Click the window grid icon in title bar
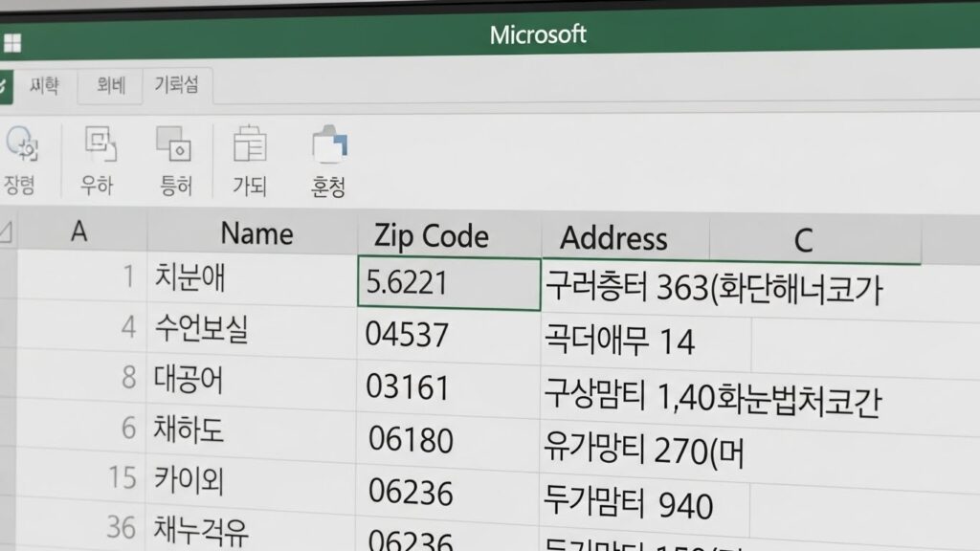Screen dimensions: 980x551 pyautogui.click(x=11, y=43)
